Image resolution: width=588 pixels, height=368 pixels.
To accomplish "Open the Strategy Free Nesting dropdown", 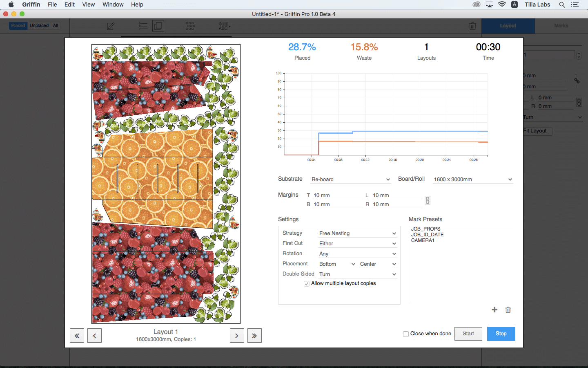I will click(x=357, y=233).
